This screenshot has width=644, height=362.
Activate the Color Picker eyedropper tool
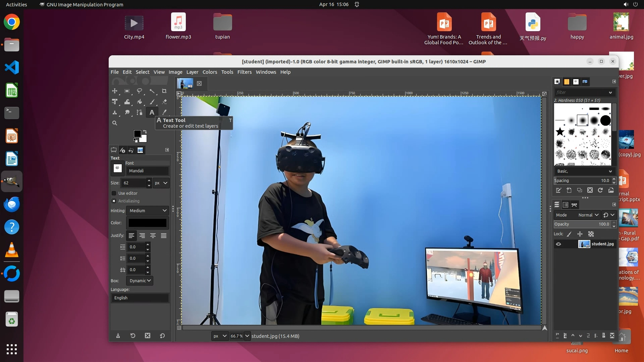pos(164,112)
